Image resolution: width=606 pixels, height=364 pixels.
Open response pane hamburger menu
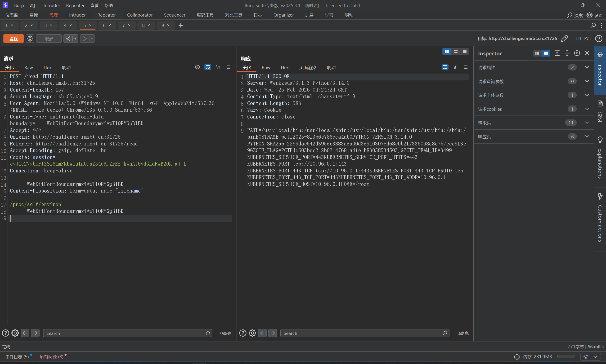click(466, 67)
